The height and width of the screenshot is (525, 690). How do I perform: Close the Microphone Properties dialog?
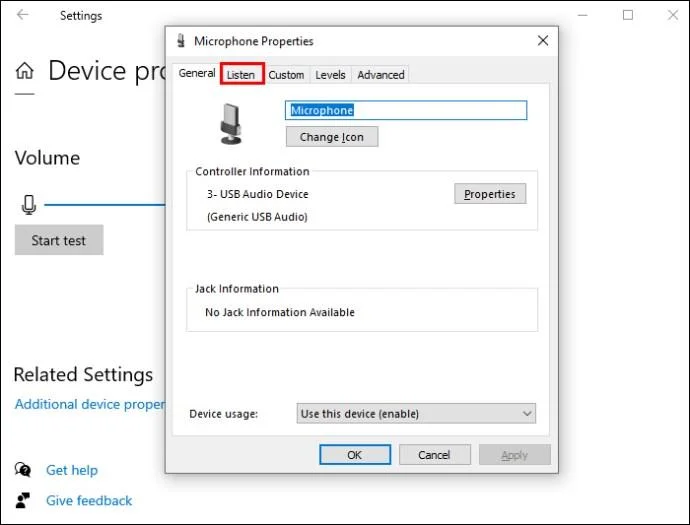tap(543, 41)
